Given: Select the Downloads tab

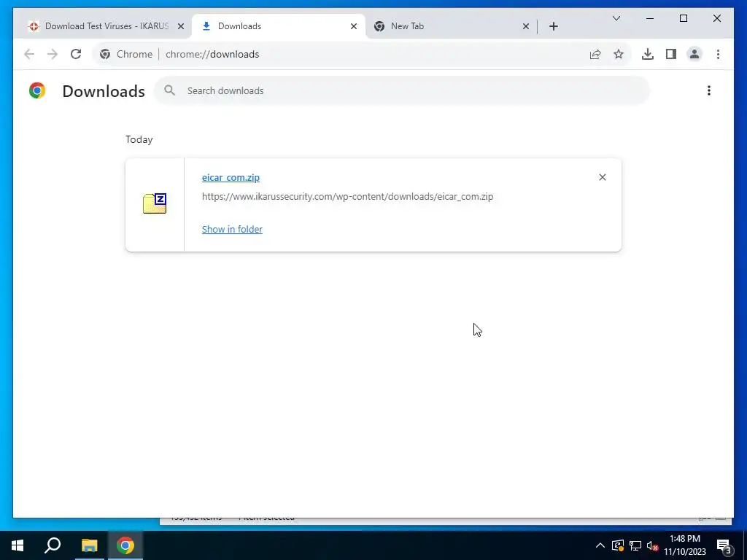Looking at the screenshot, I should pyautogui.click(x=278, y=26).
